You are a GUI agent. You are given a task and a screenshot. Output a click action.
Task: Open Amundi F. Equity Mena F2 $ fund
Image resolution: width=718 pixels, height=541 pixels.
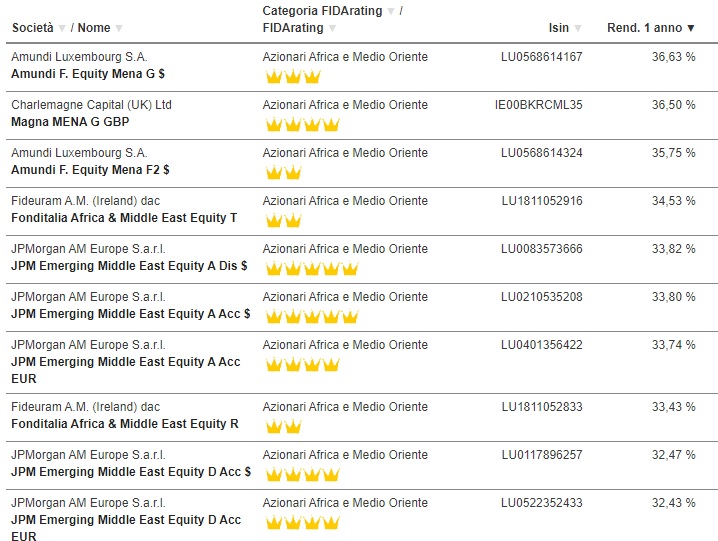(90, 170)
